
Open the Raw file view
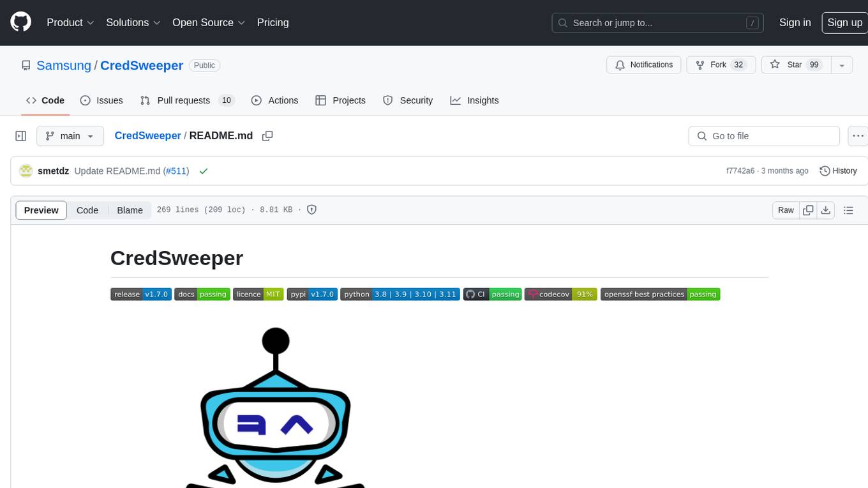tap(786, 210)
